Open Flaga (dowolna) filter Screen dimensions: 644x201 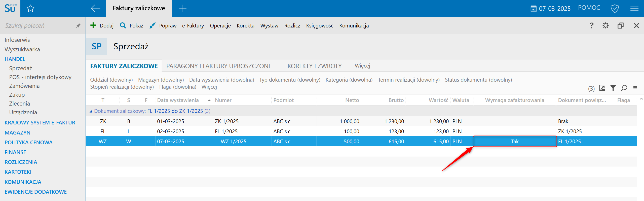(x=178, y=87)
